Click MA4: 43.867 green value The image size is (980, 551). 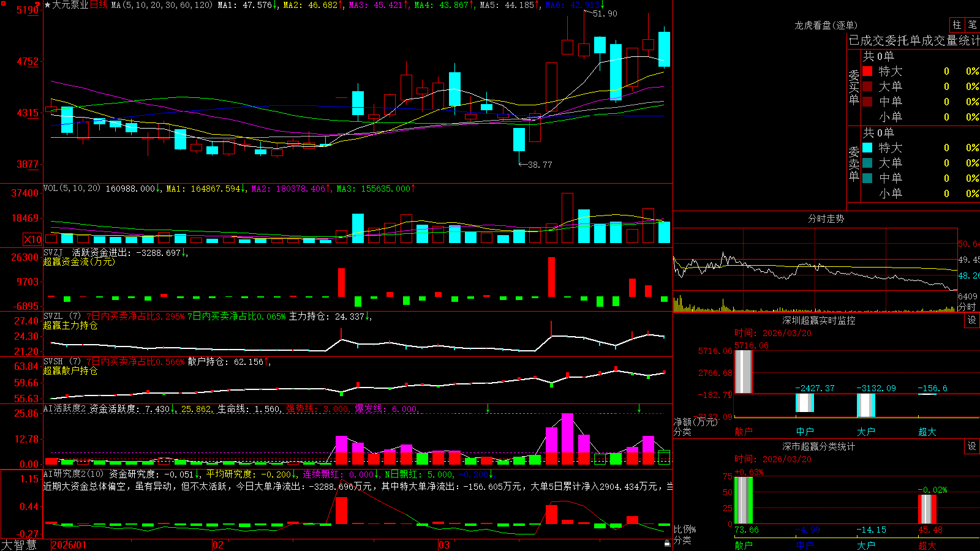[x=443, y=5]
